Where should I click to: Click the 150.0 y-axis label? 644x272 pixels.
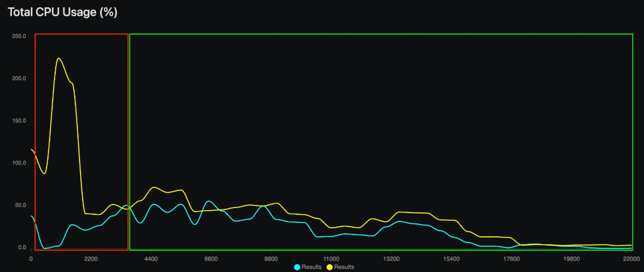pos(19,121)
